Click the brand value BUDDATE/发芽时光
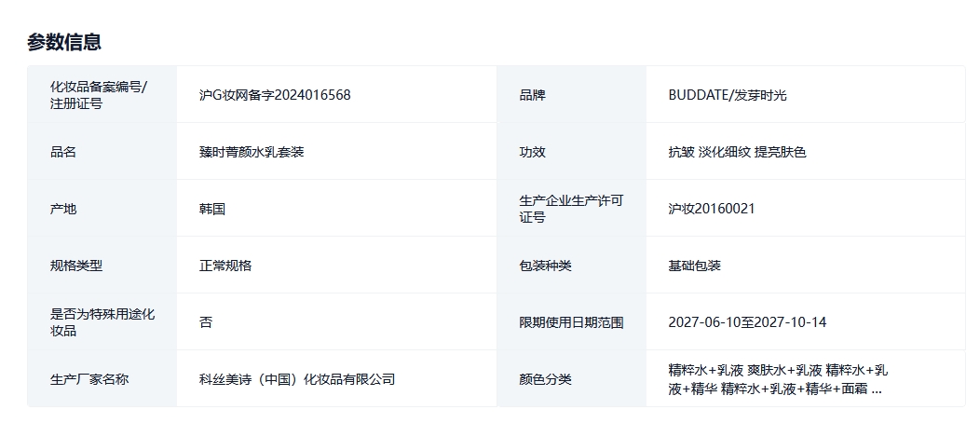The width and height of the screenshot is (980, 423). 728,95
